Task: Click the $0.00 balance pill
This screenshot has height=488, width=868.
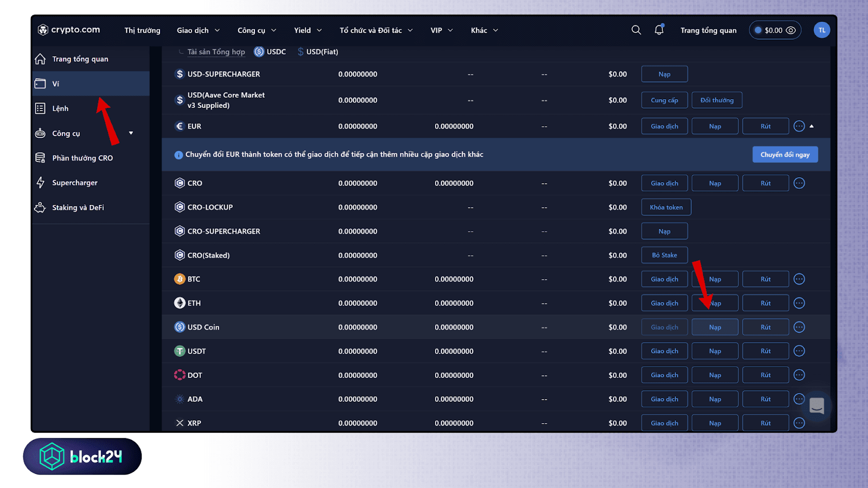Action: (775, 30)
